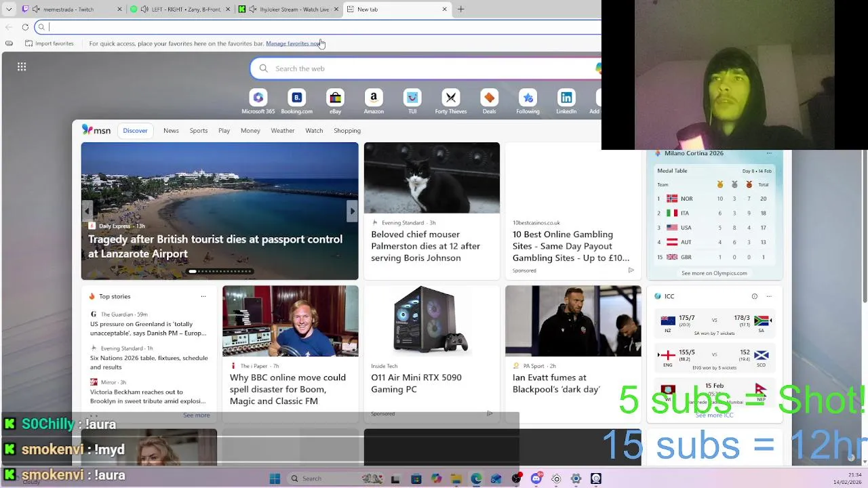The height and width of the screenshot is (488, 868).
Task: Click the Search the web box
Action: pos(427,68)
